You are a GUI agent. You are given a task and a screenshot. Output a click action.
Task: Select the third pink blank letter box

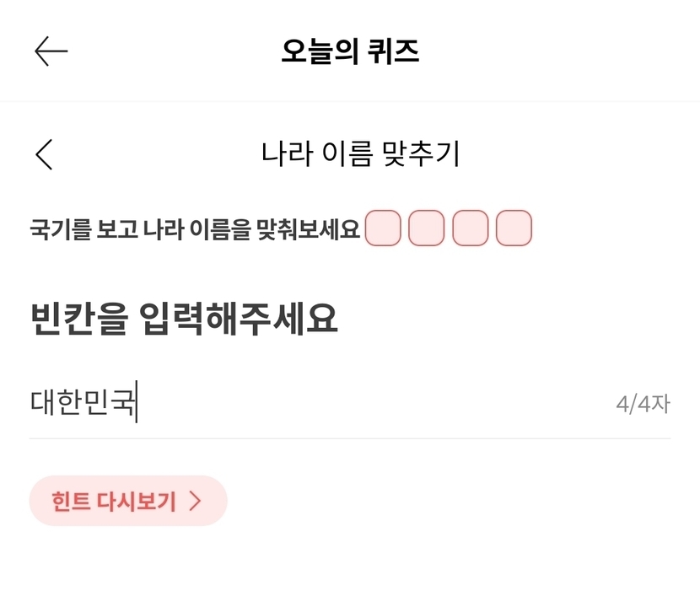pos(470,228)
